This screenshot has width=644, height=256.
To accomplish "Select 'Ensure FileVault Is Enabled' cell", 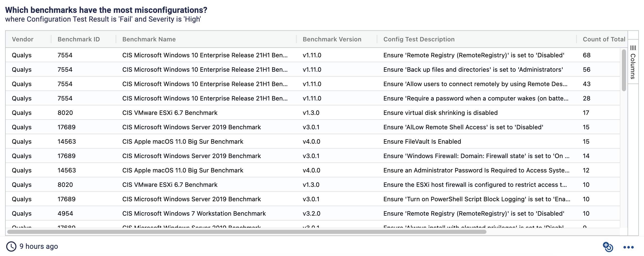I will (x=422, y=142).
